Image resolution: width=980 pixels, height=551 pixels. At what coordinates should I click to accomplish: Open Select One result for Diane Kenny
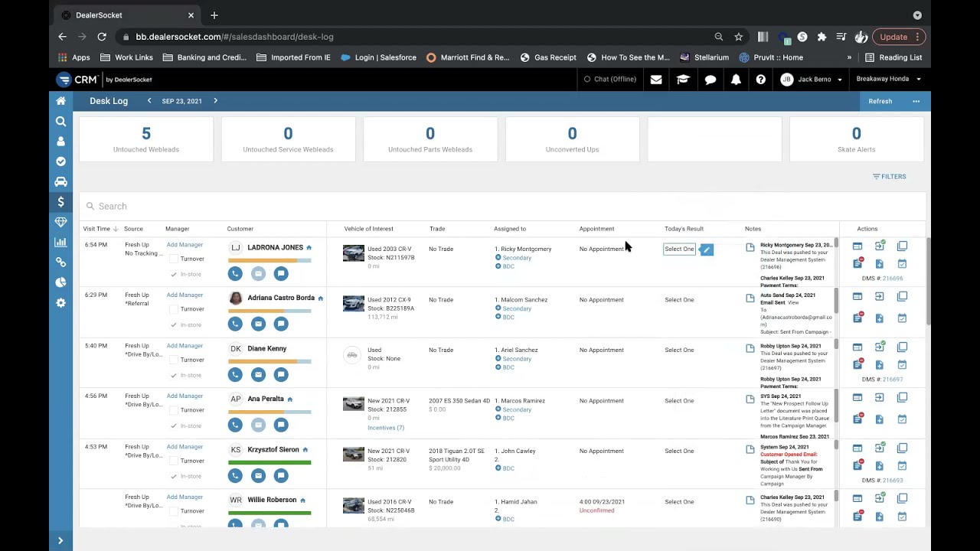(679, 350)
